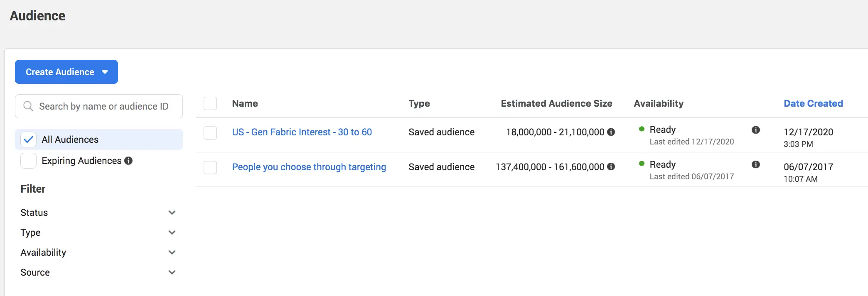868x296 pixels.
Task: Click Saved audience type in People you choose row
Action: tap(441, 167)
